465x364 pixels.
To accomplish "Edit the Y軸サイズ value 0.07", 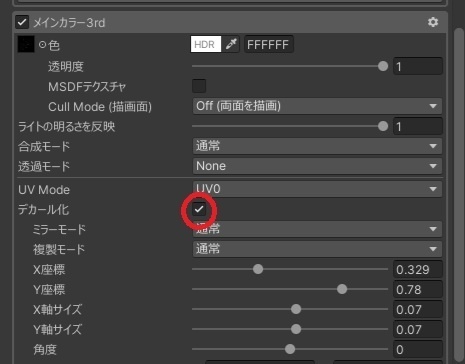I will tap(418, 329).
